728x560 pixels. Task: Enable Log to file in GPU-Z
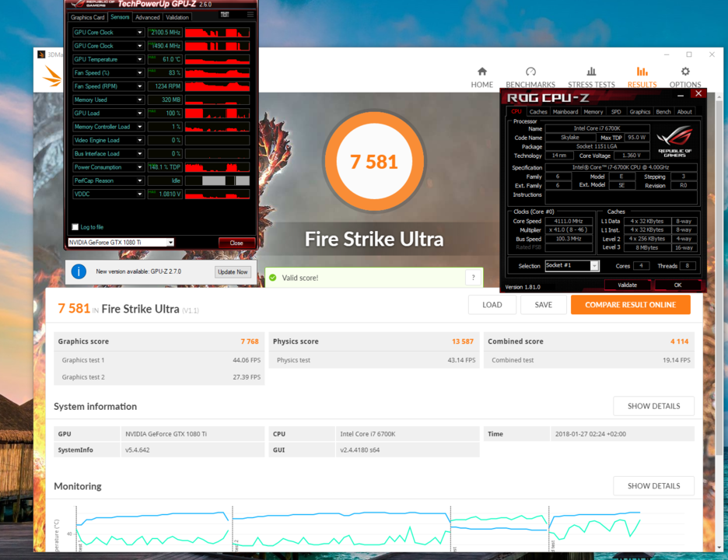[x=75, y=227]
